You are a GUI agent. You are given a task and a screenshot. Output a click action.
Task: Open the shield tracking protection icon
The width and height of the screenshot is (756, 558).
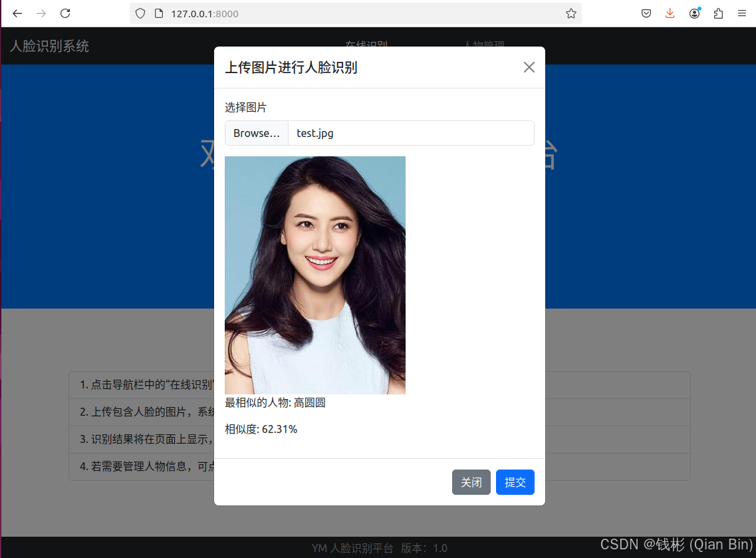pos(140,13)
